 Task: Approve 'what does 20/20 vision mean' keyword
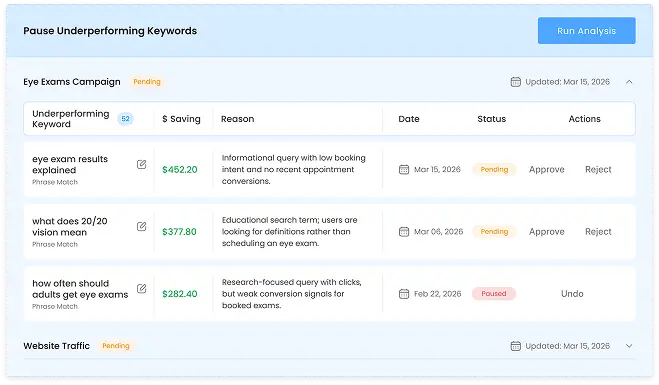click(x=546, y=232)
